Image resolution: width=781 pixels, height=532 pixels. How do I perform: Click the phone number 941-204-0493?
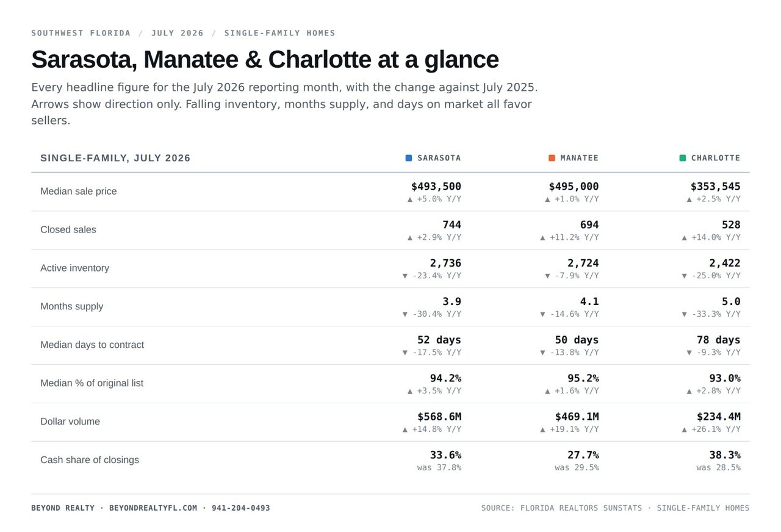[241, 508]
